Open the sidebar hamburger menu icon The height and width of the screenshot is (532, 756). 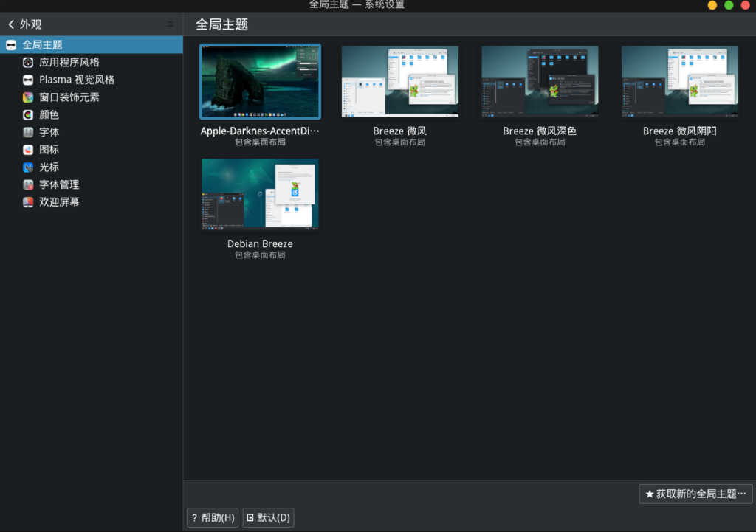coord(171,24)
